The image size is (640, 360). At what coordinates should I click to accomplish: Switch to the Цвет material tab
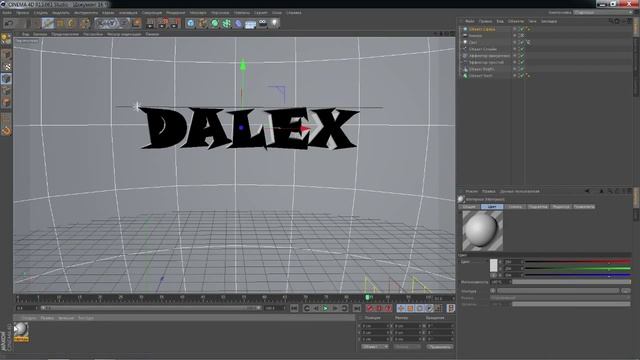492,207
